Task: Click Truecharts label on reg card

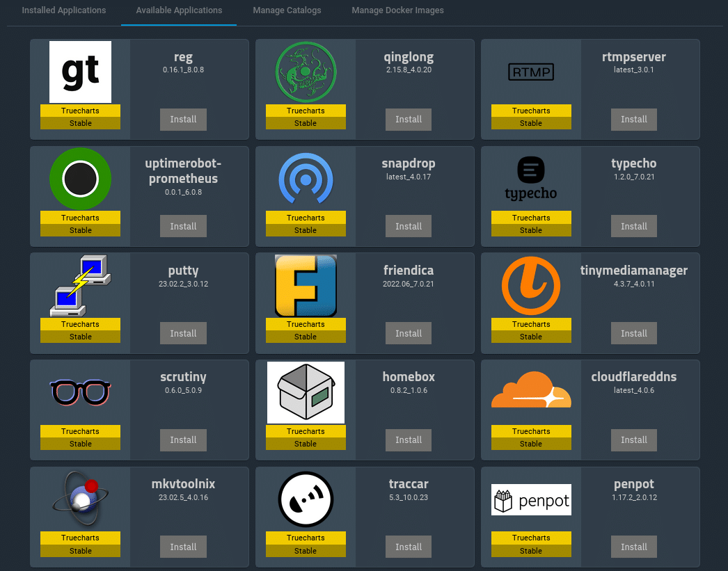Action: (80, 111)
